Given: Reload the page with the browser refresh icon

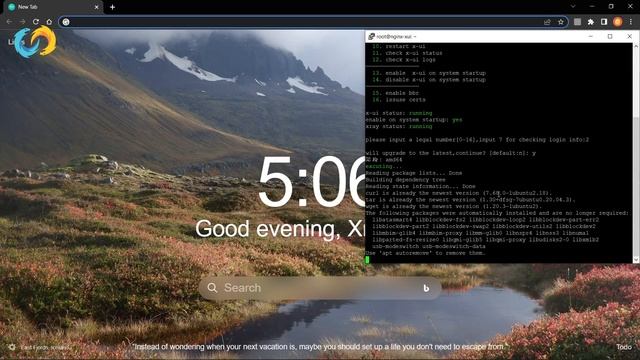Looking at the screenshot, I should pos(36,22).
